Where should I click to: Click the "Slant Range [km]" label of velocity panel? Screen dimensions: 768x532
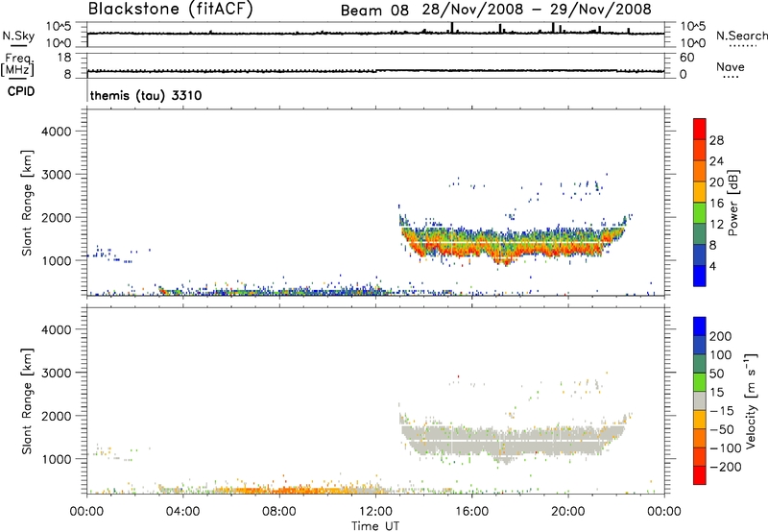coord(27,400)
